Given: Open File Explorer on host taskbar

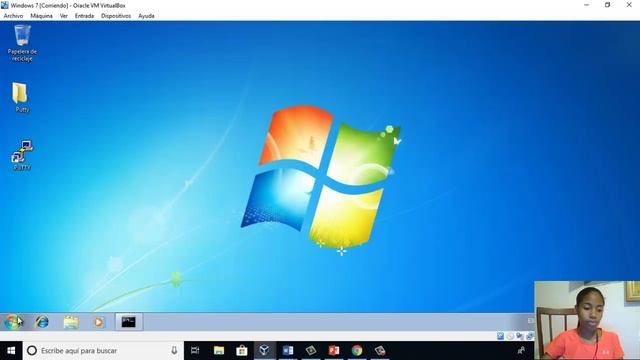Looking at the screenshot, I should 219,351.
